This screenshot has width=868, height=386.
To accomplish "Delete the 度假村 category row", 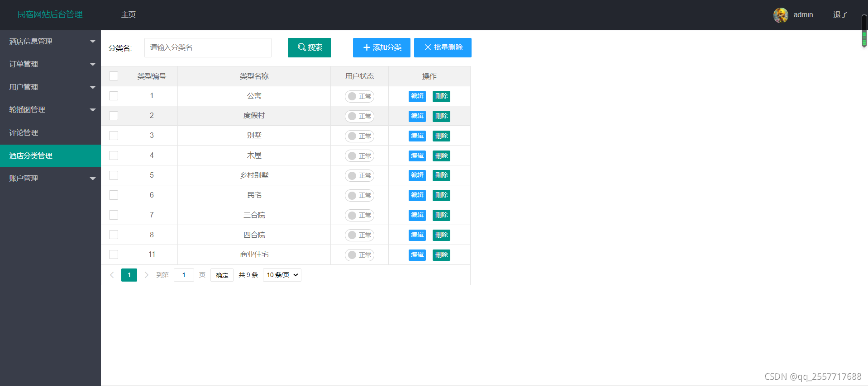I will coord(441,116).
